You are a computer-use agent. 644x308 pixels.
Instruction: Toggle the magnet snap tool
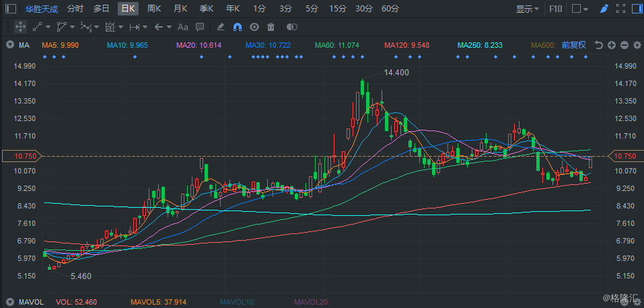pyautogui.click(x=238, y=27)
